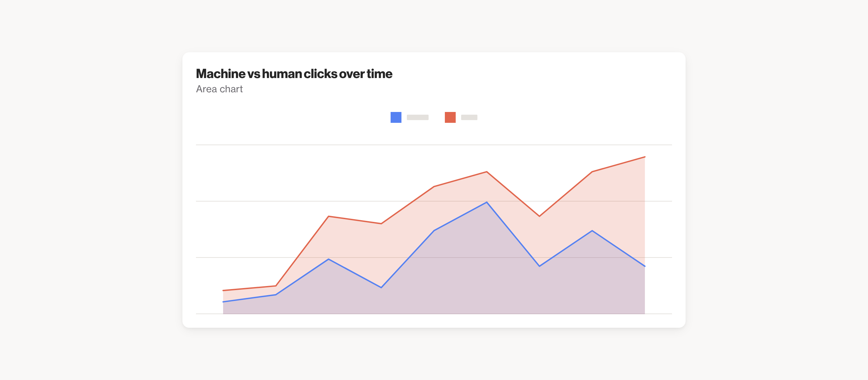Click the blue line's dip between its first two peaks

(x=381, y=287)
